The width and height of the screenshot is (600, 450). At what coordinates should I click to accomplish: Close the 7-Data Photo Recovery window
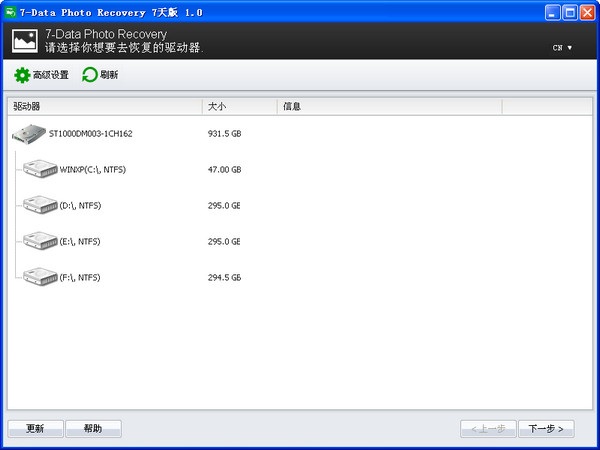tap(587, 13)
